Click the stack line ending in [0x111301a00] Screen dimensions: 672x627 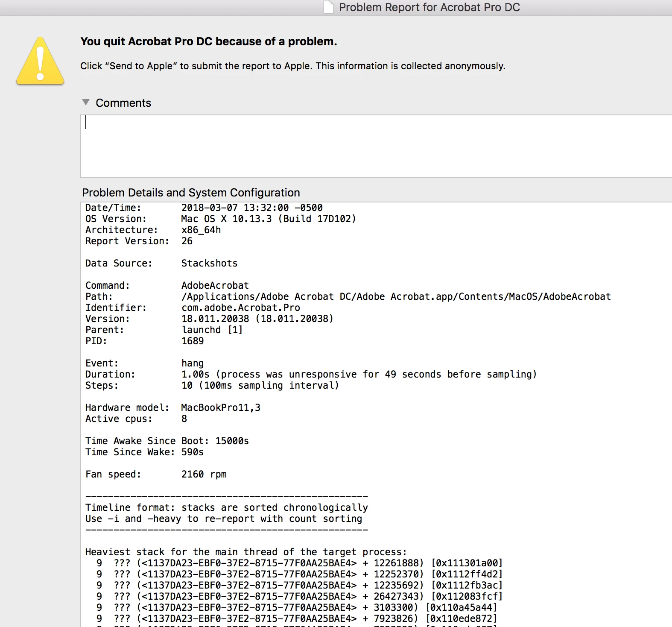(300, 563)
